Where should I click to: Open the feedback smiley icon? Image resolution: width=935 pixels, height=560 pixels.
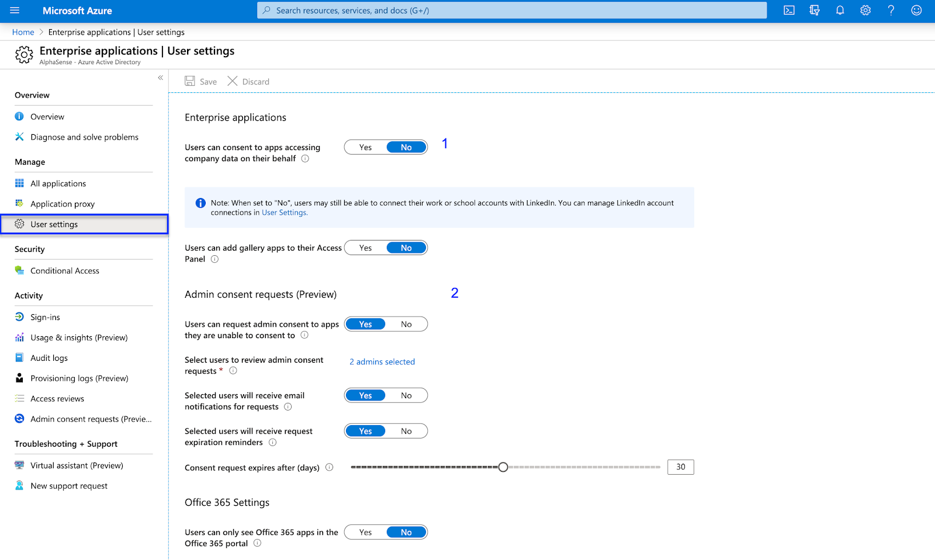916,11
